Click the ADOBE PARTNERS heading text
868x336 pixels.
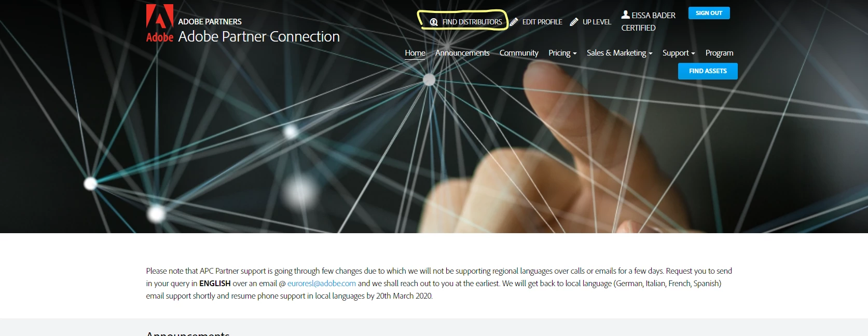(210, 22)
